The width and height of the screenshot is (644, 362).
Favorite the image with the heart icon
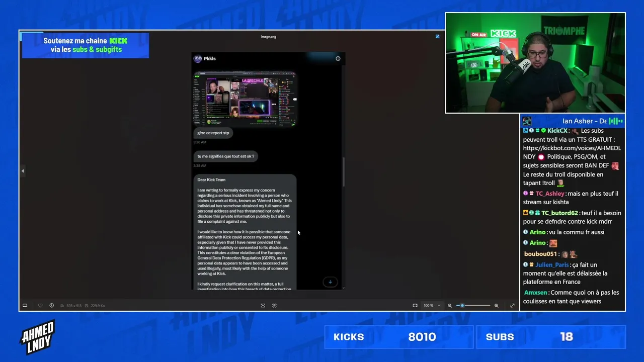coord(40,305)
